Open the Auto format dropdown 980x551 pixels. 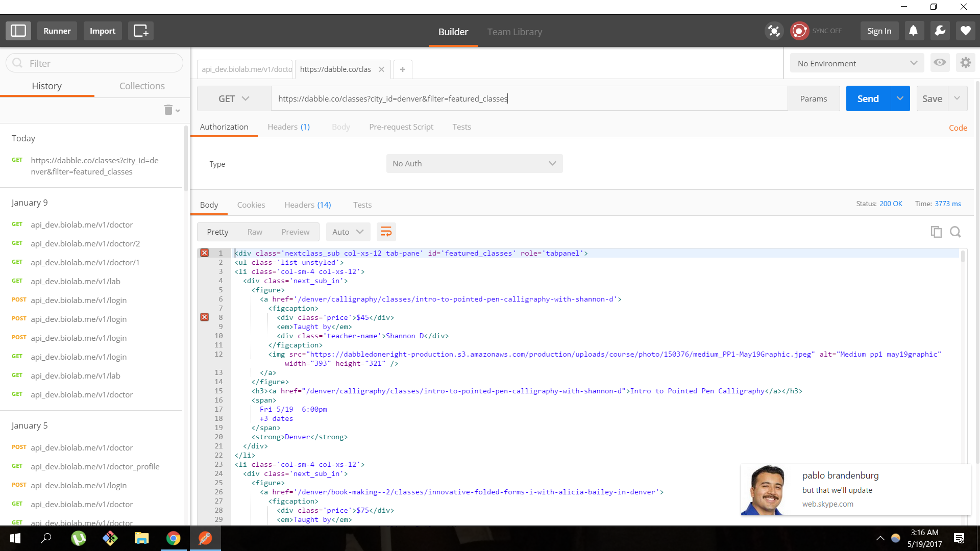click(x=348, y=232)
